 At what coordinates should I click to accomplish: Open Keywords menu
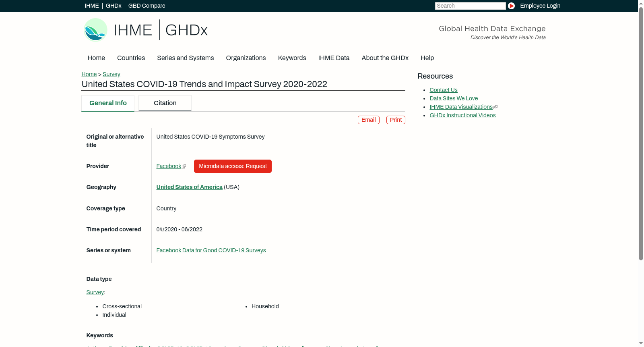coord(292,58)
